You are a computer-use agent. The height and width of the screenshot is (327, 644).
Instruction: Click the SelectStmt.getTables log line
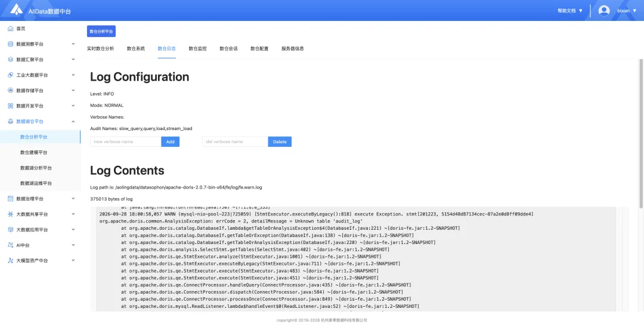(x=255, y=250)
